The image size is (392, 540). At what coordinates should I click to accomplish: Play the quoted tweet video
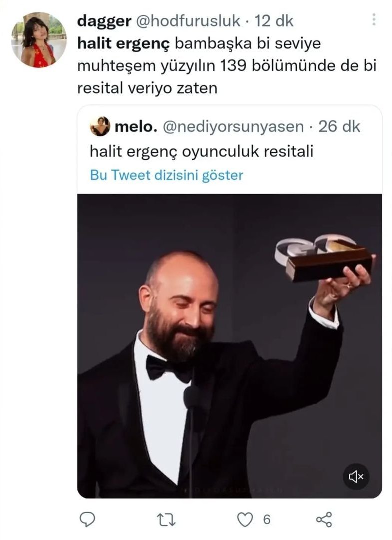[x=229, y=346]
